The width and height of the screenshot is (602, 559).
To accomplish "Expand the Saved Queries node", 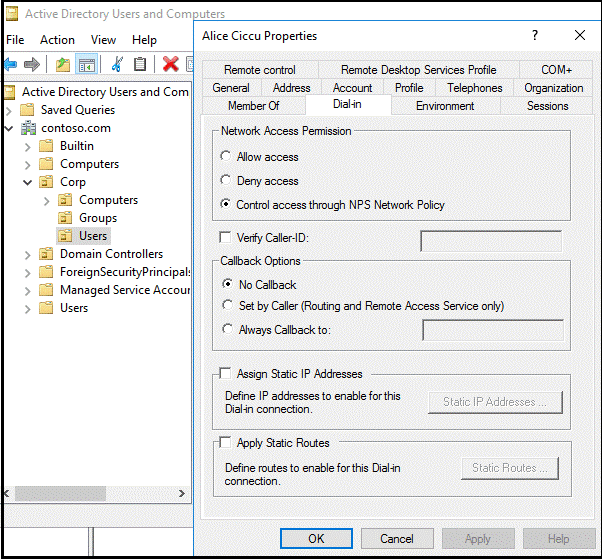I will pyautogui.click(x=9, y=111).
